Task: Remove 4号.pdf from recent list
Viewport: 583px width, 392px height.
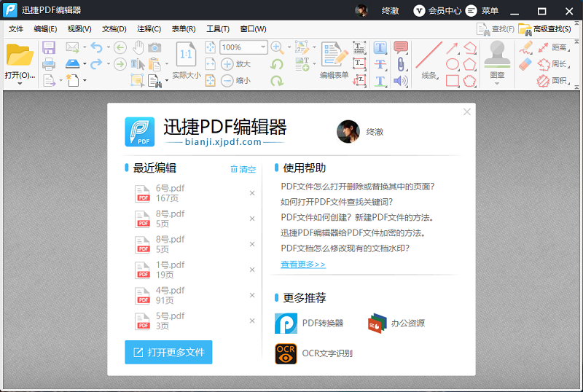Action: pyautogui.click(x=252, y=295)
